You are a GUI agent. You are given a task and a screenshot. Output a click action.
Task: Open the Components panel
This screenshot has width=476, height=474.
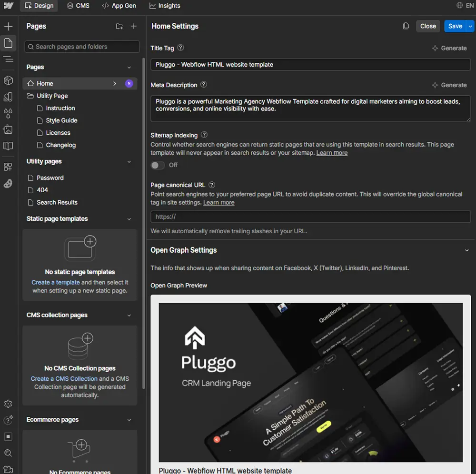click(x=8, y=80)
